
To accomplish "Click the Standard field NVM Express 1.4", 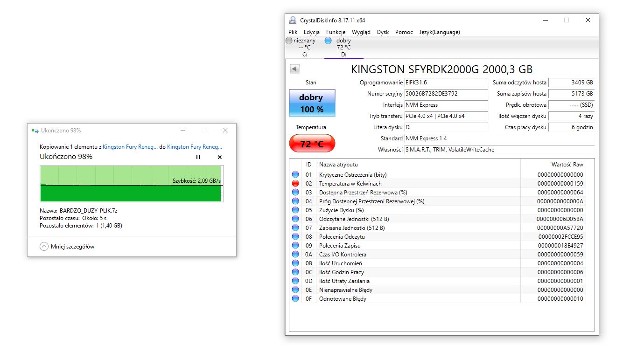I will [499, 138].
